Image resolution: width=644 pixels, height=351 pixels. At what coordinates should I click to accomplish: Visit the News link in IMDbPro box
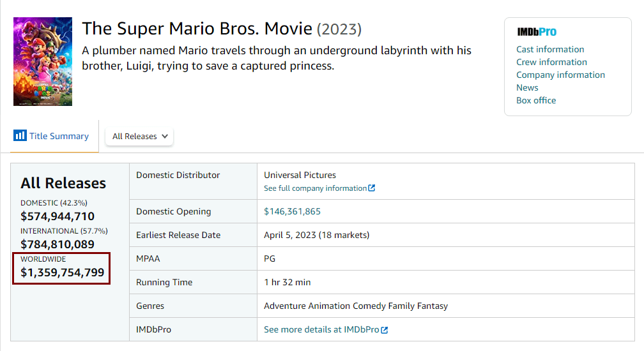[x=527, y=87]
